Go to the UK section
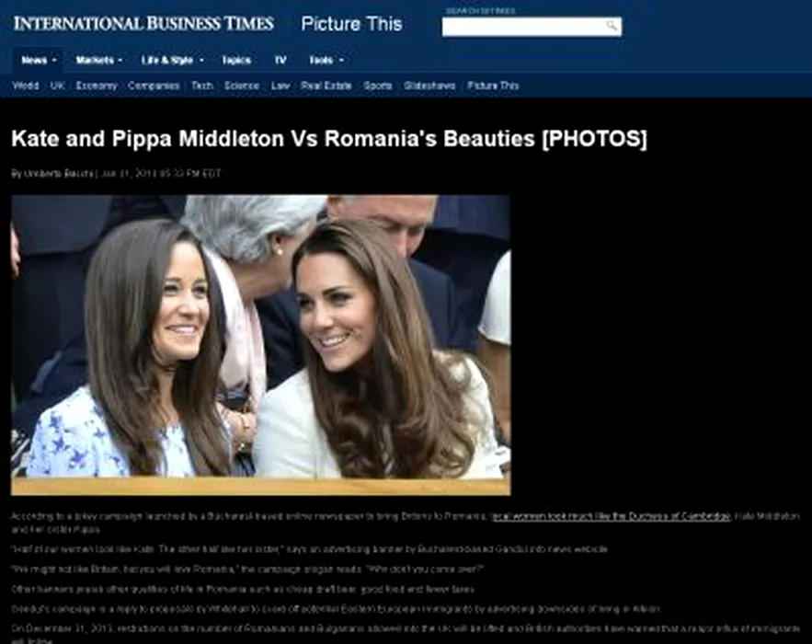The image size is (812, 644). click(x=58, y=86)
